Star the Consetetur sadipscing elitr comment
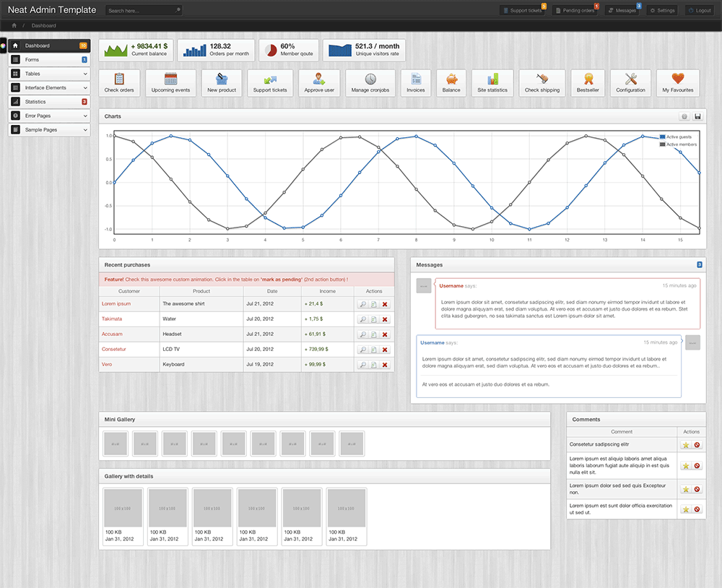This screenshot has width=722, height=588. pyautogui.click(x=685, y=445)
